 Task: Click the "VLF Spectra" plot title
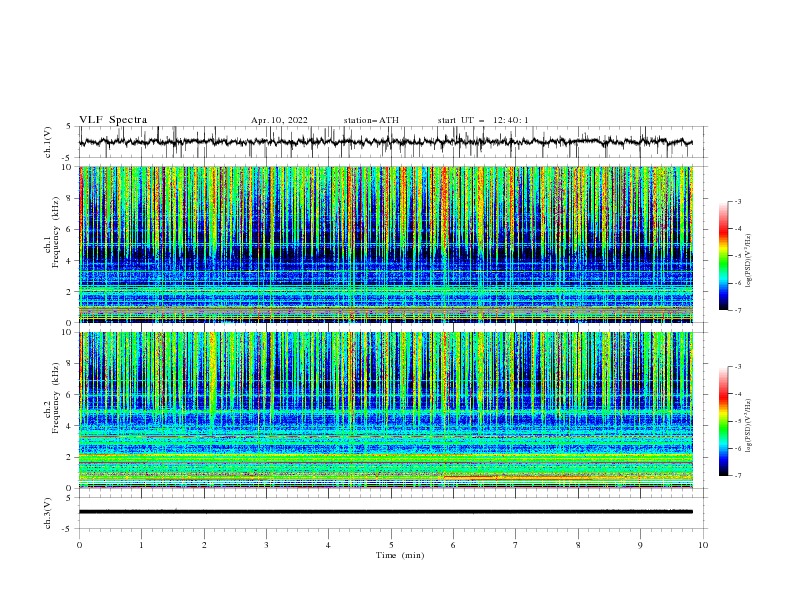coord(113,120)
